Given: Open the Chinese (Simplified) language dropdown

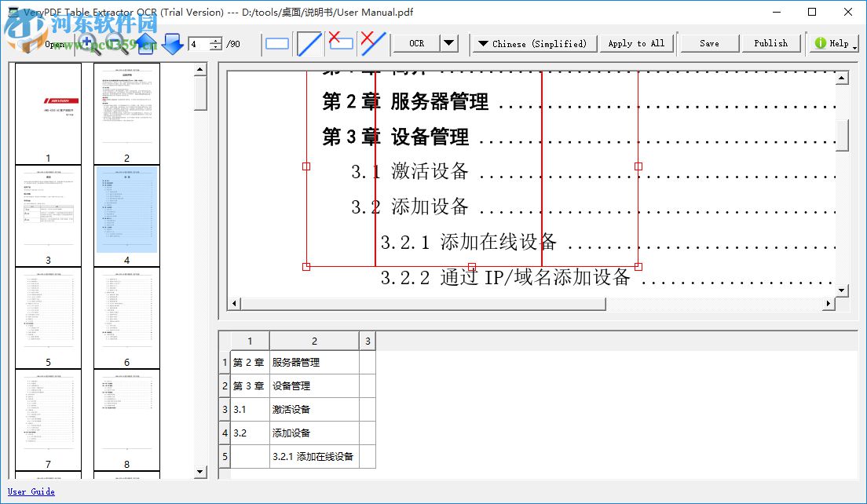Looking at the screenshot, I should (x=533, y=43).
